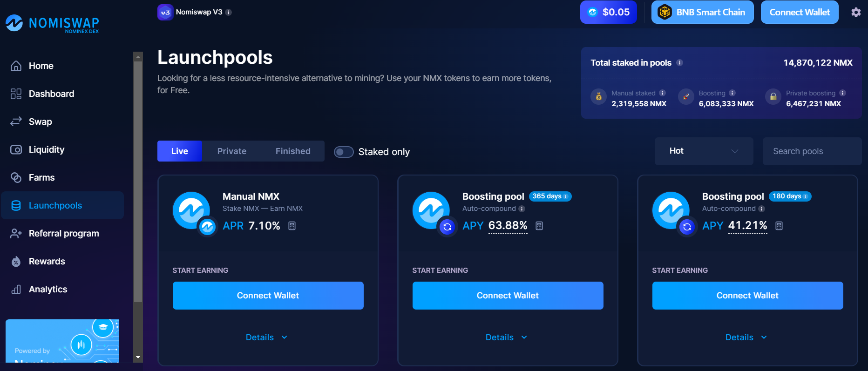Screen dimensions: 868x371
Task: Click Private boosting info icon
Action: pos(842,93)
